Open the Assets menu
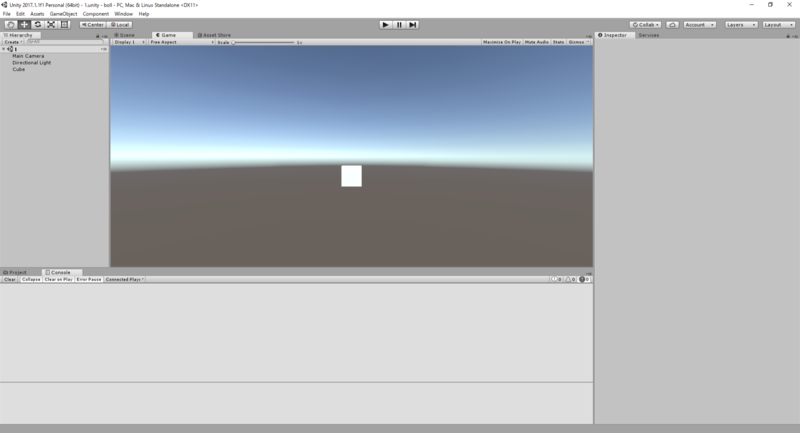 (37, 14)
